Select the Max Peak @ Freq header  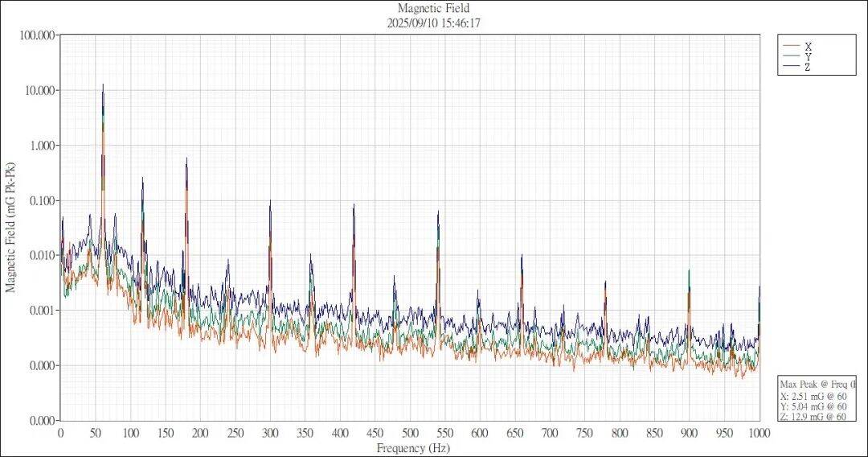click(817, 385)
